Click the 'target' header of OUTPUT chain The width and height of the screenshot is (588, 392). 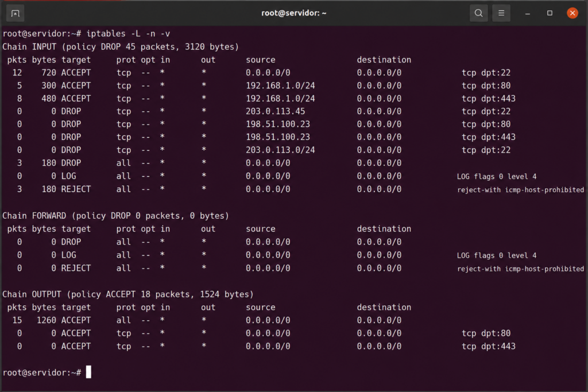click(76, 307)
